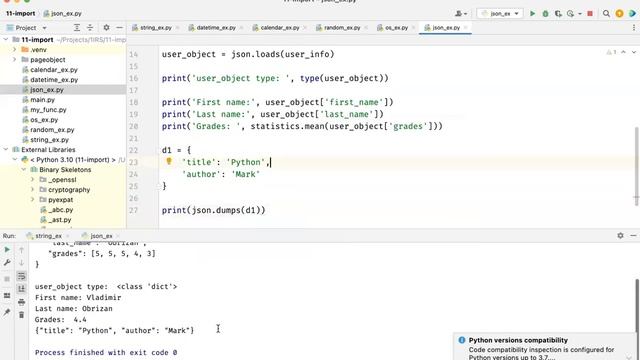Screen dimensions: 640x360
Task: Collapse the 11-import project root
Action: [6, 40]
